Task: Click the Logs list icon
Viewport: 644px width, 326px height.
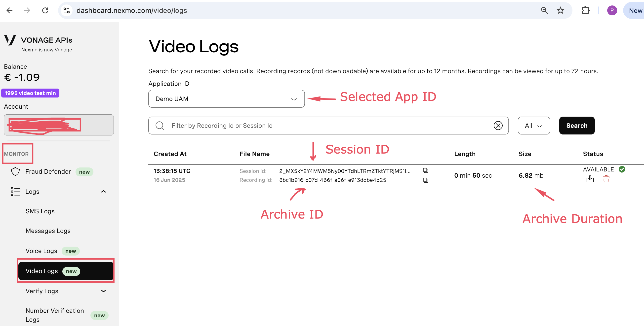Action: [x=15, y=192]
